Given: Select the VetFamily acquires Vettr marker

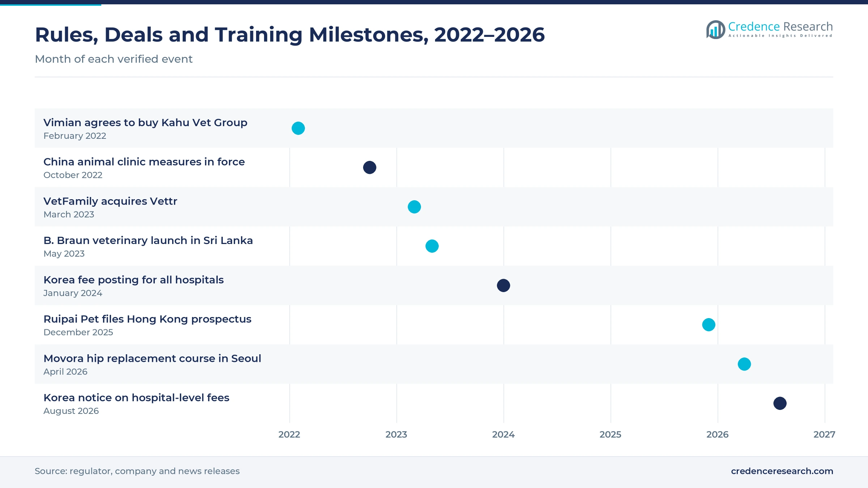Looking at the screenshot, I should [x=414, y=207].
